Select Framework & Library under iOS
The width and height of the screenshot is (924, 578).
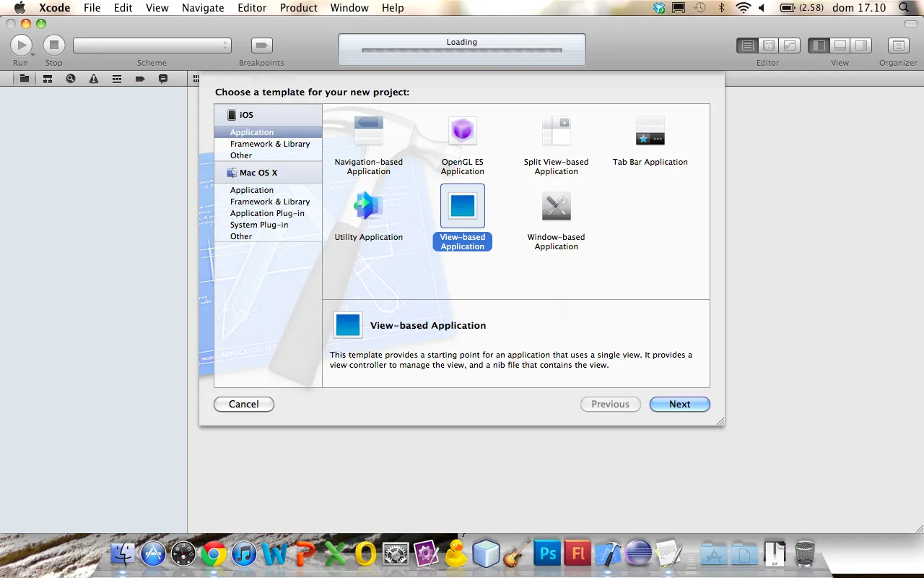pyautogui.click(x=270, y=143)
